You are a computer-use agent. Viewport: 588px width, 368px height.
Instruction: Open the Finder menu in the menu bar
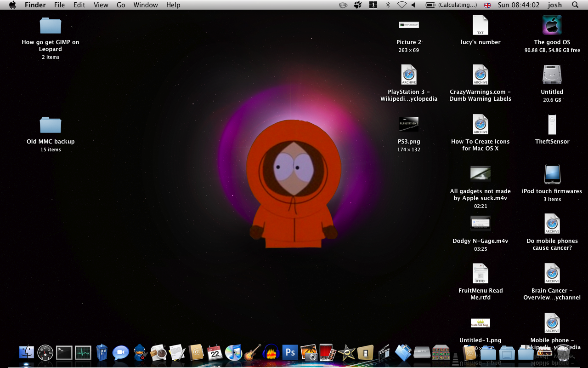point(35,5)
